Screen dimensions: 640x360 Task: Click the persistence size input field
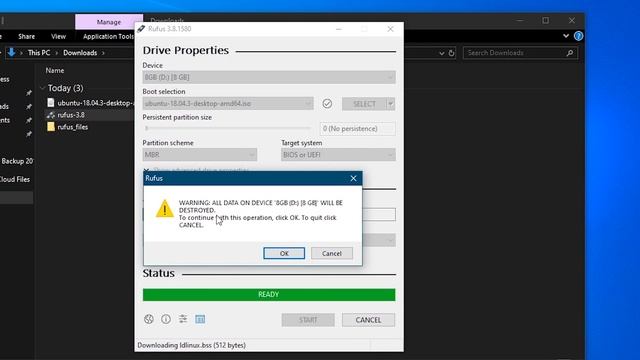358,129
